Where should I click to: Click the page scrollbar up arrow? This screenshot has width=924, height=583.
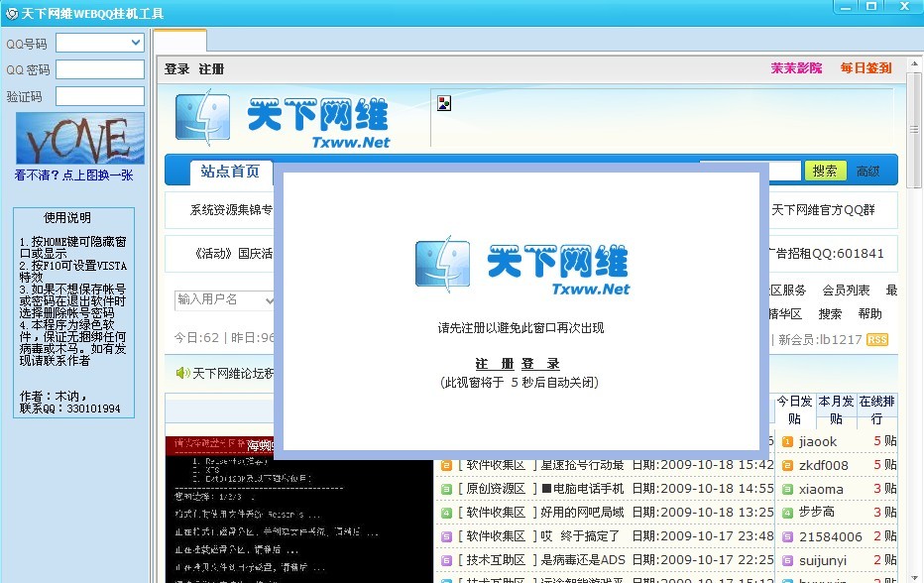(914, 63)
